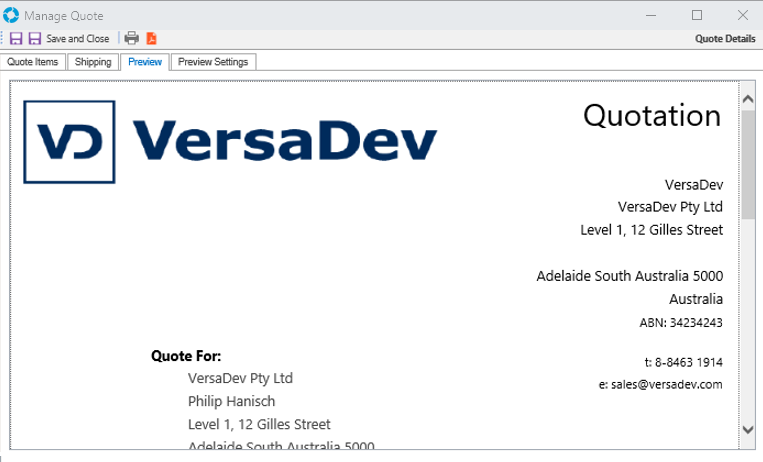Click the Manage Quote app icon in the title bar

tap(11, 15)
